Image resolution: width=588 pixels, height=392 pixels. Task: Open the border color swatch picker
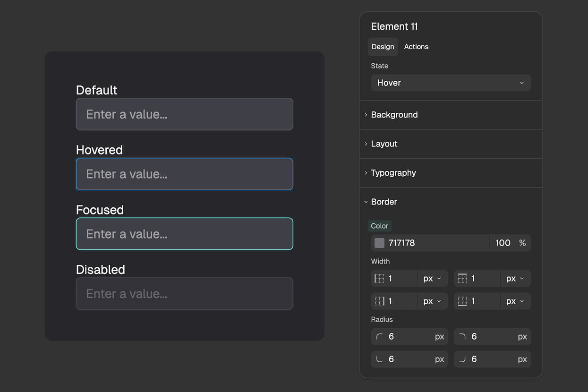pos(379,243)
